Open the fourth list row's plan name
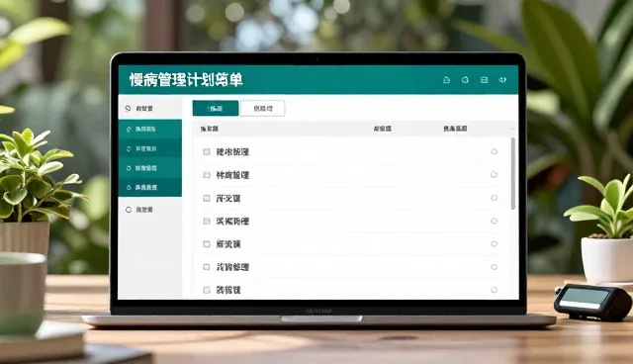The height and width of the screenshot is (364, 633). [232, 222]
